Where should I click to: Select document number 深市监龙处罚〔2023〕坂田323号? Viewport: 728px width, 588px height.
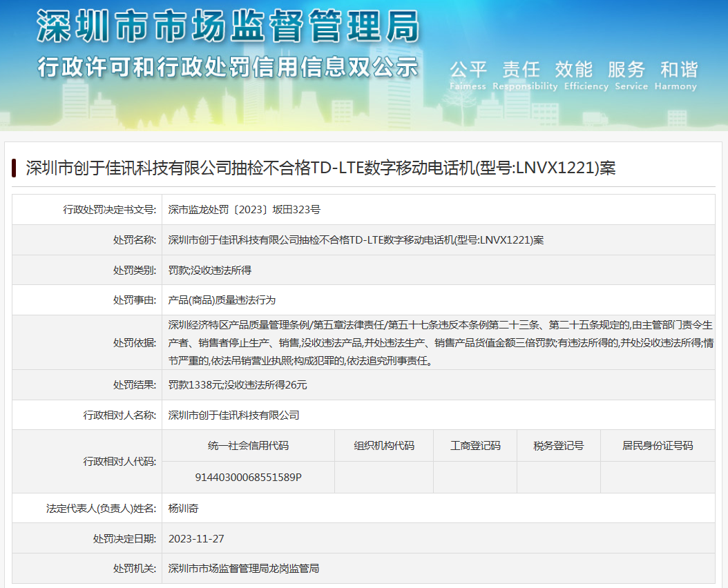pyautogui.click(x=245, y=210)
